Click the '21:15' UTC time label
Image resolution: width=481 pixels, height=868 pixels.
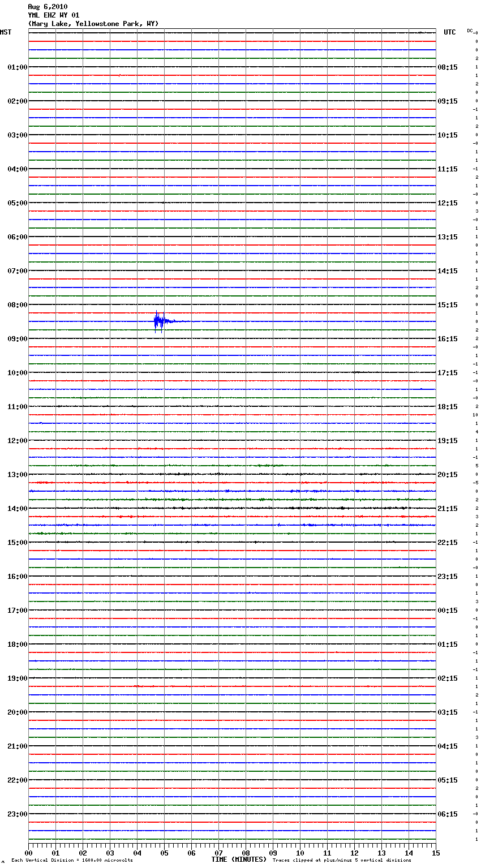[x=448, y=509]
